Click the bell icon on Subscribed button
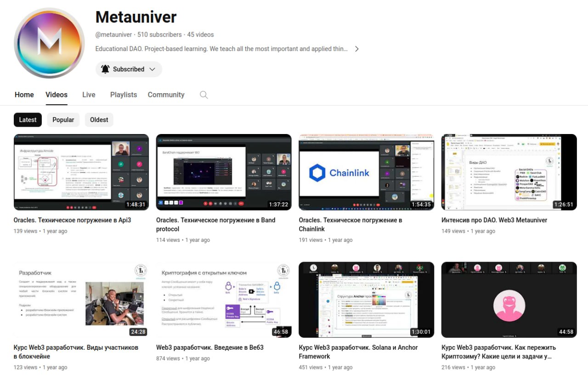 pyautogui.click(x=105, y=69)
